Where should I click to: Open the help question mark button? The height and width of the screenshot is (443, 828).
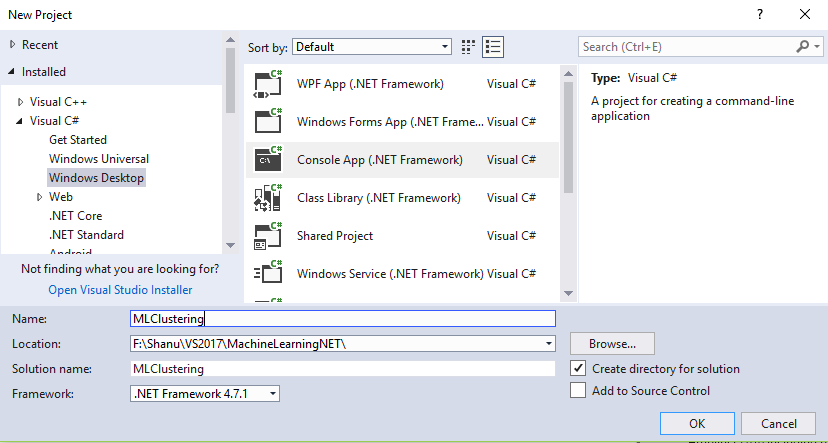tap(759, 14)
